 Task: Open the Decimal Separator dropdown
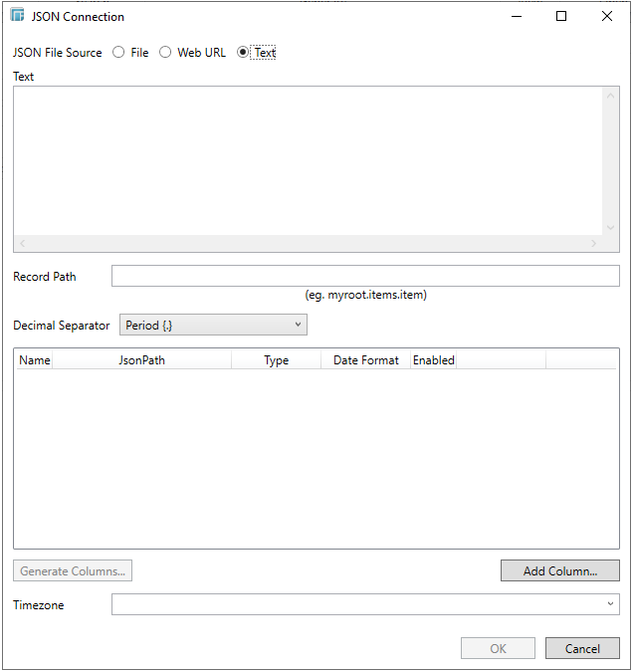click(x=213, y=326)
